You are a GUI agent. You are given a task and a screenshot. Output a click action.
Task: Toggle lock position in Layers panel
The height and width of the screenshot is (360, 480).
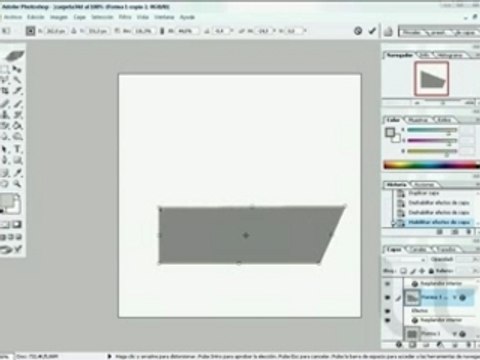tap(422, 271)
